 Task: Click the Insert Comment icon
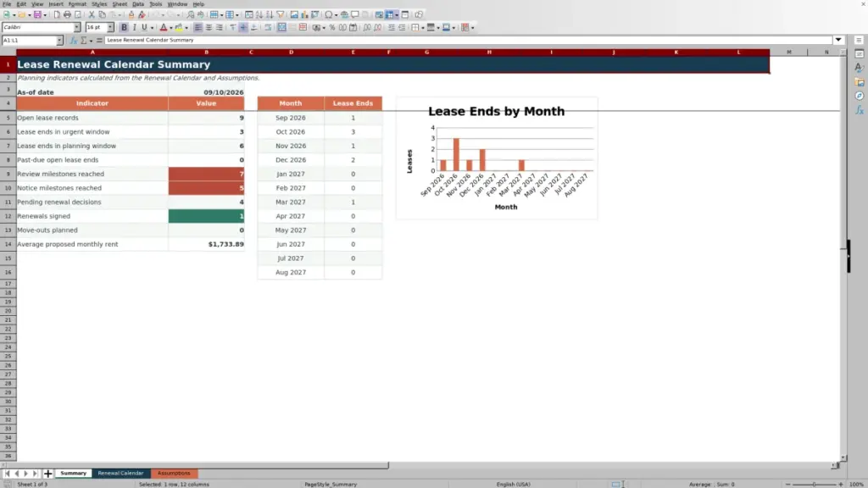[x=355, y=14]
